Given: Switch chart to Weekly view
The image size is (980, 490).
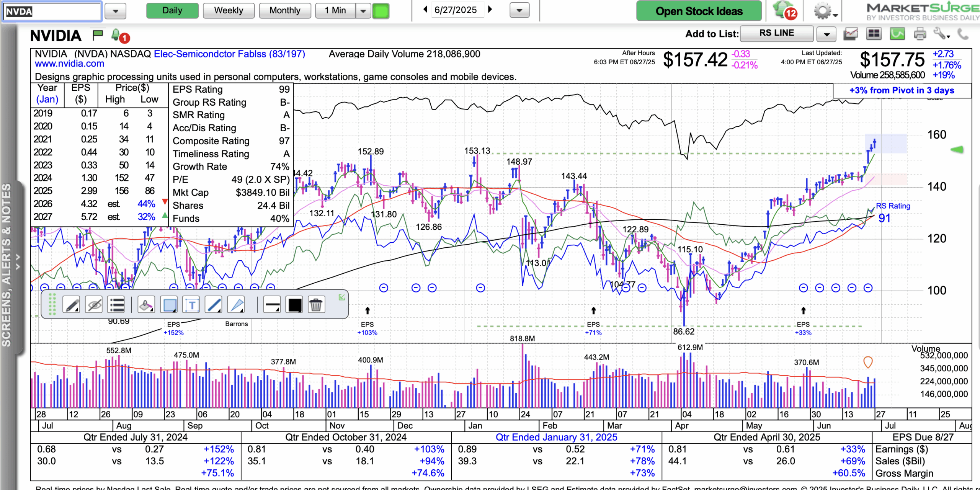Looking at the screenshot, I should 229,11.
